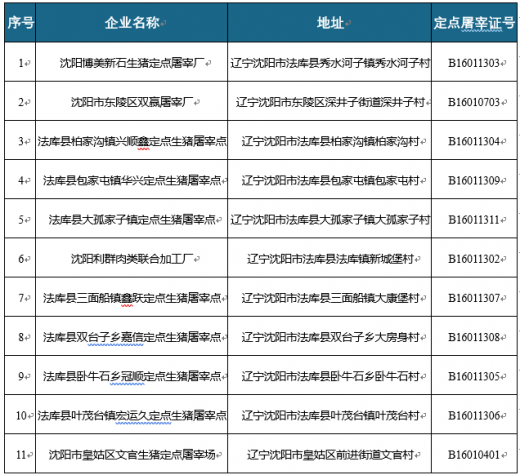Click the 地址 column header
520x475 pixels.
tap(330, 23)
